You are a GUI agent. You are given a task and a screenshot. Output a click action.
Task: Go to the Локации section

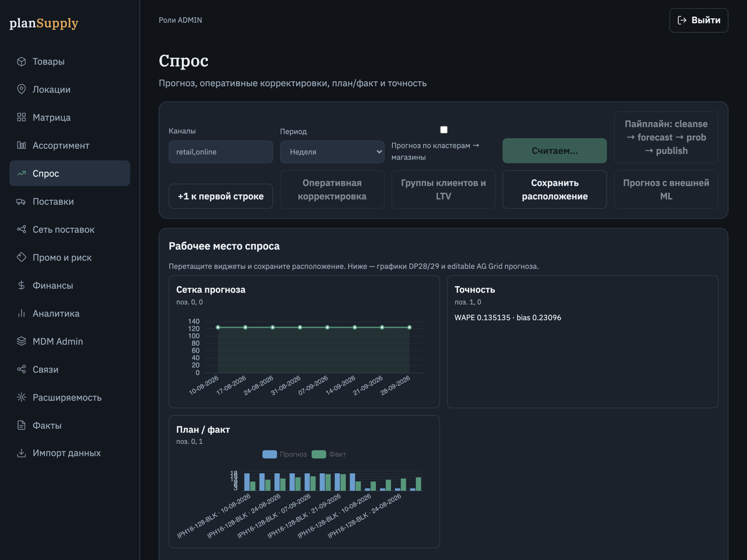pos(69,89)
